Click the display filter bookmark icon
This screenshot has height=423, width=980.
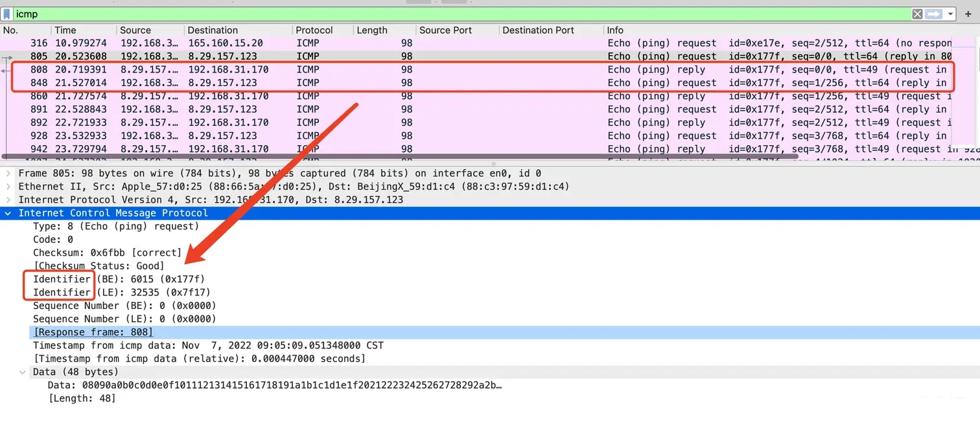7,14
